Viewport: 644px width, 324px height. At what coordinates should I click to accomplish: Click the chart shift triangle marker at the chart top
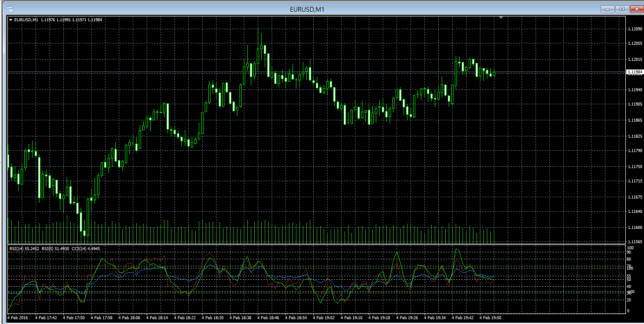[501, 18]
